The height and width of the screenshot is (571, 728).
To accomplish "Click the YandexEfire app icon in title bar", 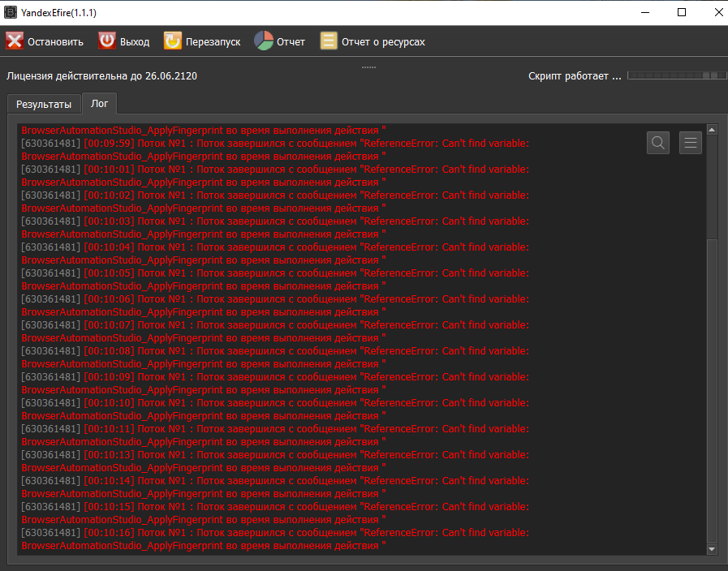I will [x=11, y=12].
